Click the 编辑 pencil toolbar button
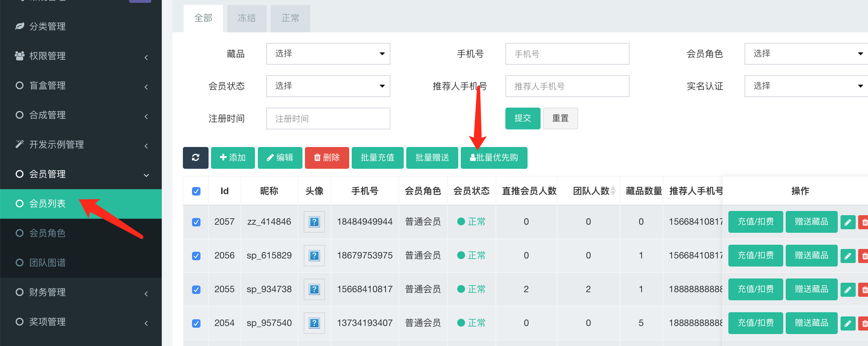 [x=280, y=158]
